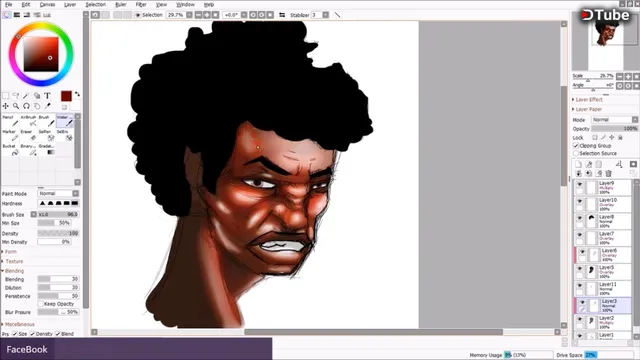Toggle the Keep Opacity checkbox
640x360 pixels.
40,304
